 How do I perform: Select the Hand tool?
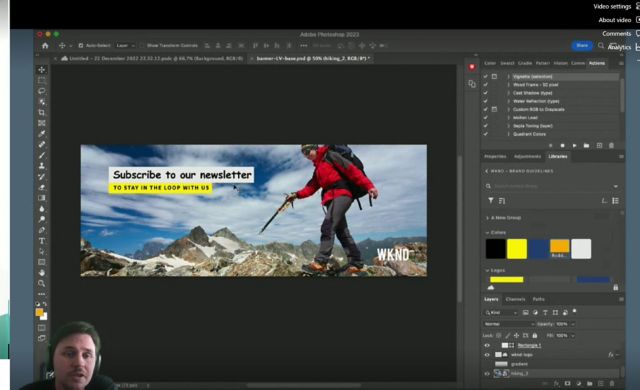42,273
